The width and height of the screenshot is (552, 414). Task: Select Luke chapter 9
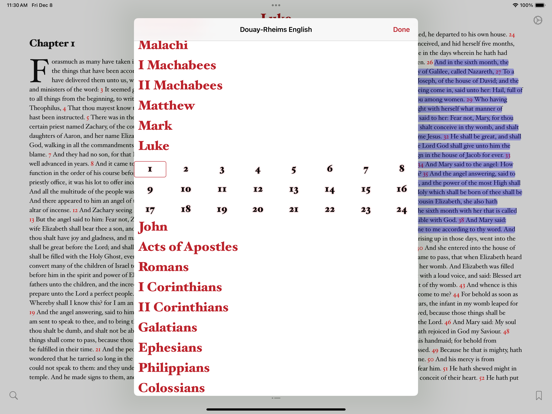click(x=150, y=190)
